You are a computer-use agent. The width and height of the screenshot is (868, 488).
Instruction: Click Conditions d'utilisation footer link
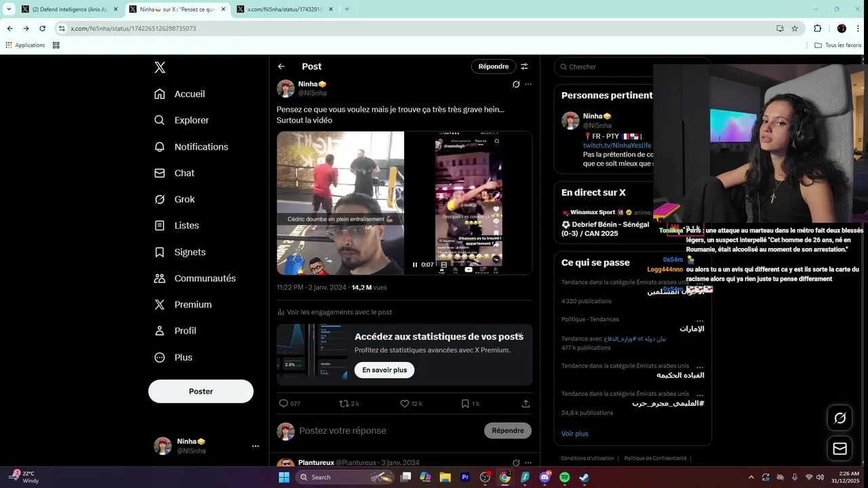587,458
